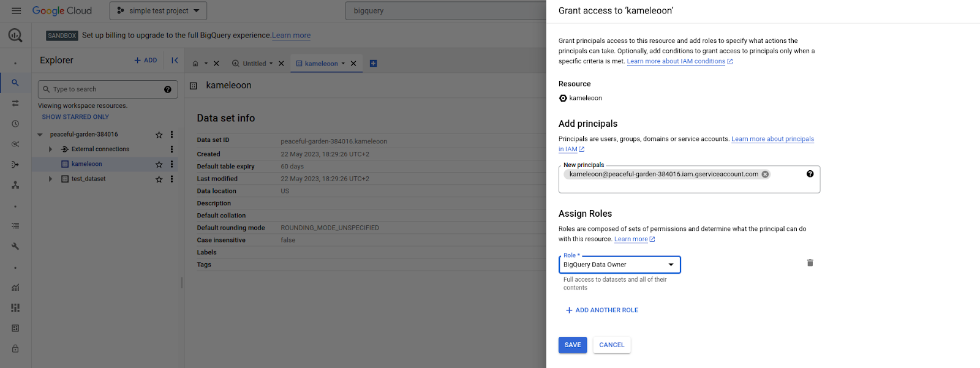Click the top search bar containing bigquery

pos(446,10)
